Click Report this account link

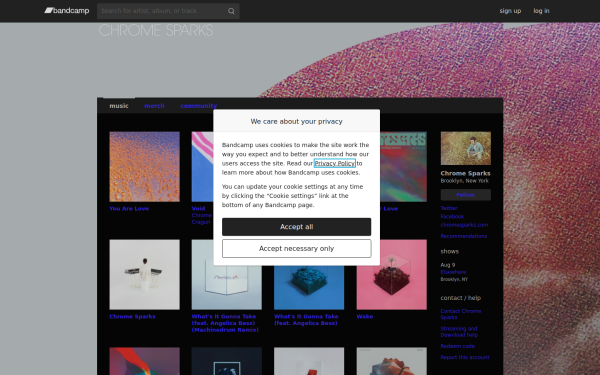click(465, 357)
